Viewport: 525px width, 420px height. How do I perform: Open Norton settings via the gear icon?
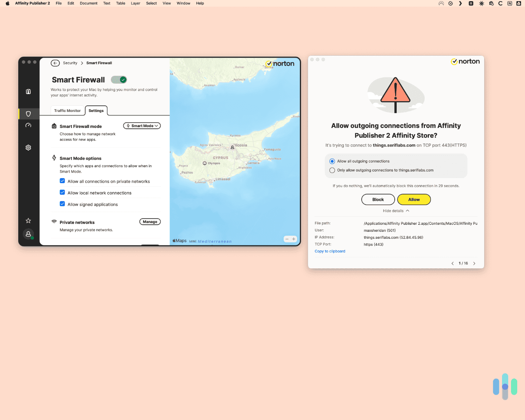tap(28, 147)
